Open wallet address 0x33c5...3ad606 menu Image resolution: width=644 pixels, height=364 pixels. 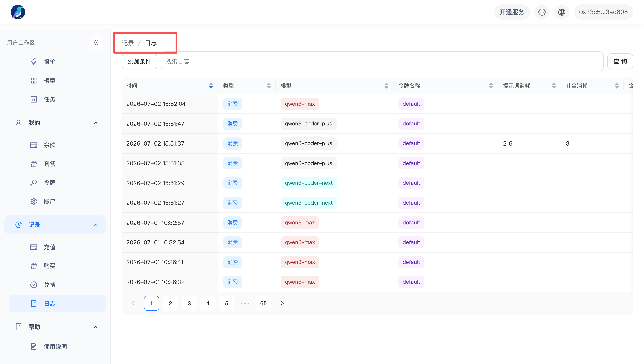[x=603, y=12]
